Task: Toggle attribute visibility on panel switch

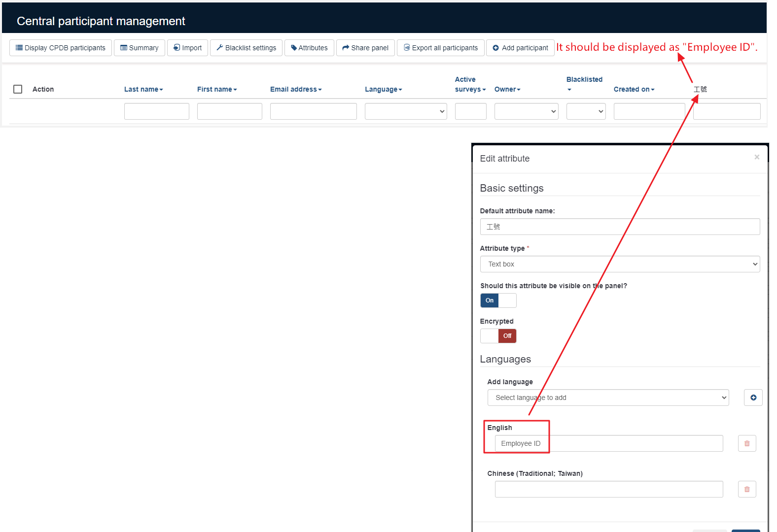Action: (x=498, y=300)
